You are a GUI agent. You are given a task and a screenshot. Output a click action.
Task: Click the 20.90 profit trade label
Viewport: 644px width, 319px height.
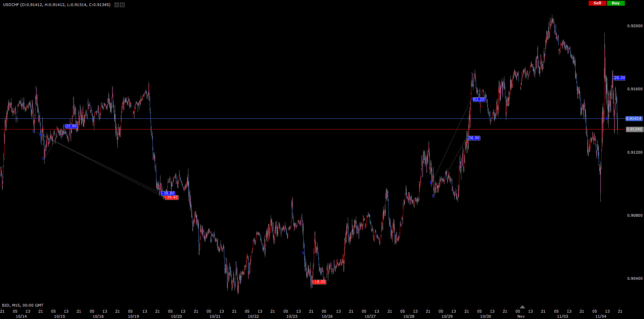[71, 126]
